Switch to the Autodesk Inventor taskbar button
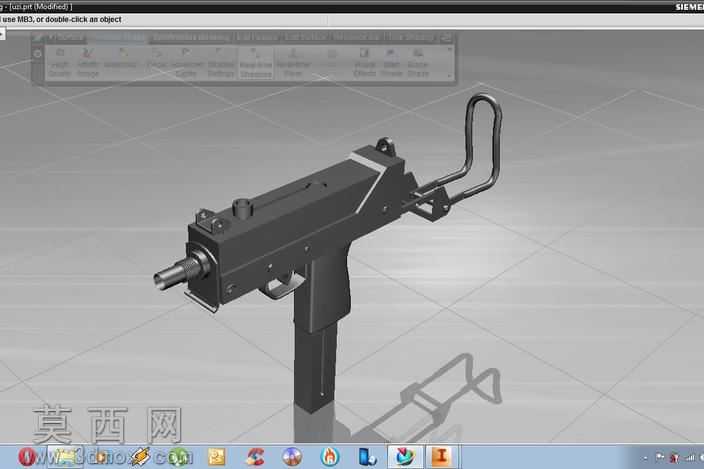This screenshot has width=704, height=469. (442, 457)
